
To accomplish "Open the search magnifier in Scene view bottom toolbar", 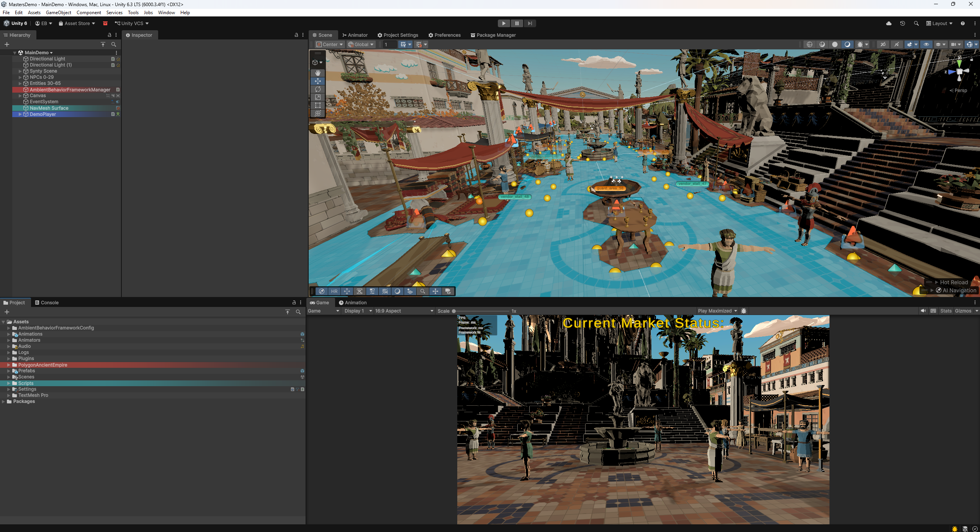I will 422,291.
